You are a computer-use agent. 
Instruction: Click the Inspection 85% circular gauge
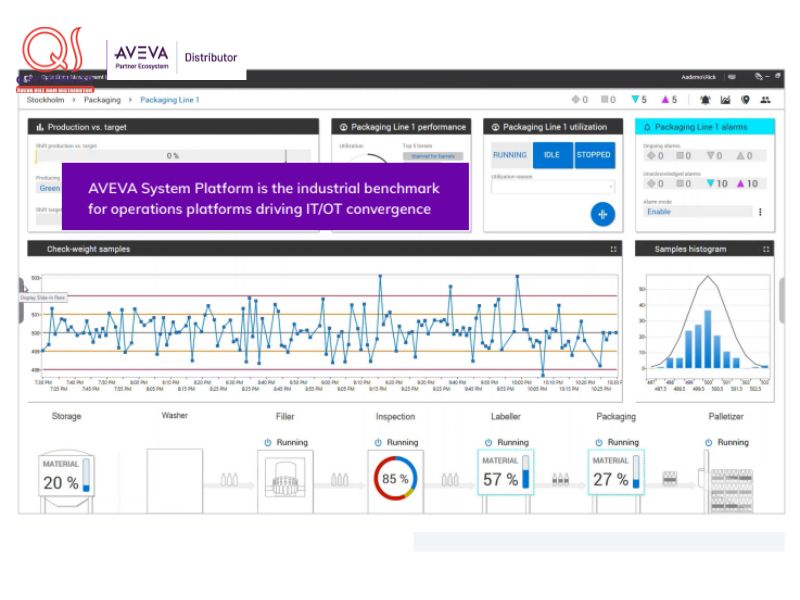click(x=395, y=479)
